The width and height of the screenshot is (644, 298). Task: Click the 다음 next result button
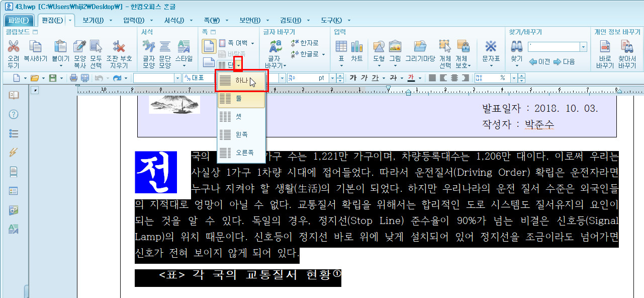(x=564, y=61)
